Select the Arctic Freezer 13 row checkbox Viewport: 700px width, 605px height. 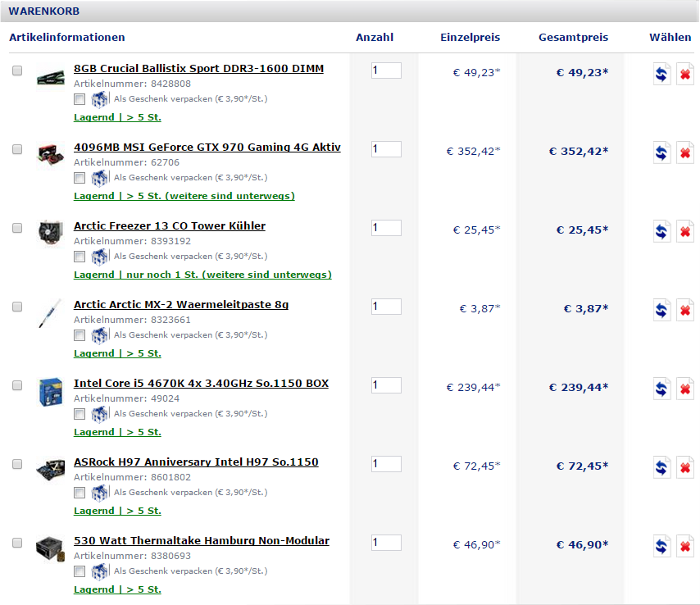coord(17,228)
